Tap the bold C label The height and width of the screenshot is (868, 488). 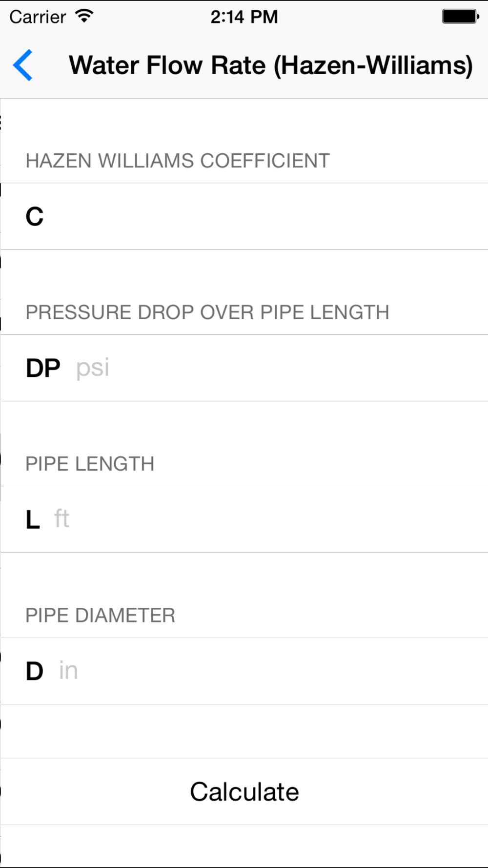[x=35, y=216]
